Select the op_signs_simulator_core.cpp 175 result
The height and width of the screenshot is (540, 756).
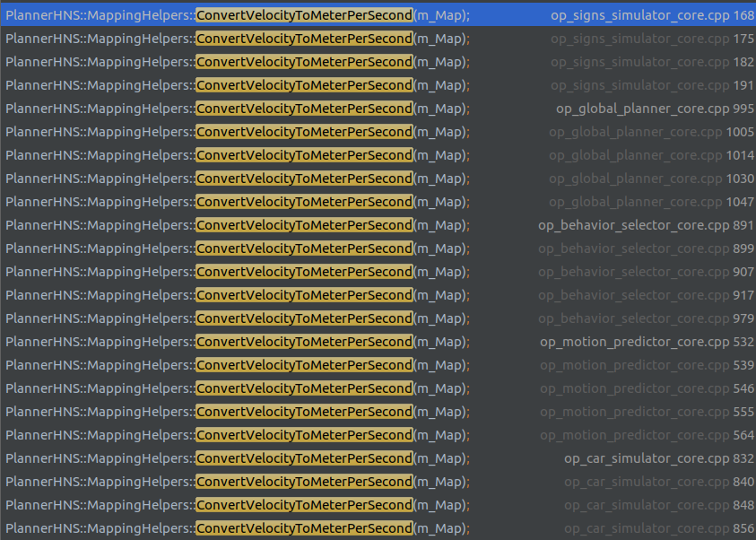pyautogui.click(x=359, y=38)
